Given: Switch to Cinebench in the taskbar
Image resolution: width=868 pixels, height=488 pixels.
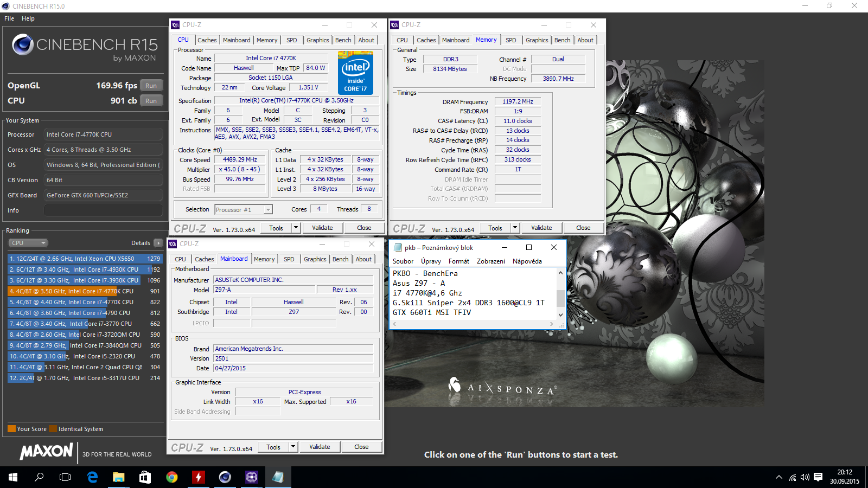Looking at the screenshot, I should pyautogui.click(x=225, y=477).
